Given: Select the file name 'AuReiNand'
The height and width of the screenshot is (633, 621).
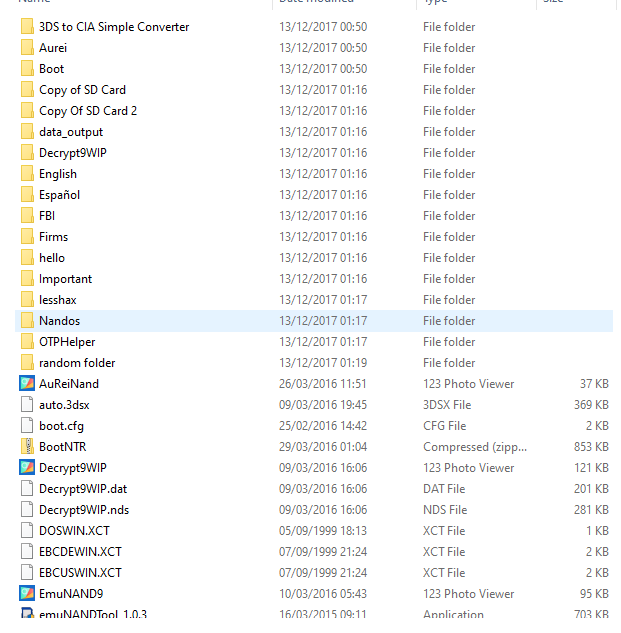Looking at the screenshot, I should click(69, 384).
